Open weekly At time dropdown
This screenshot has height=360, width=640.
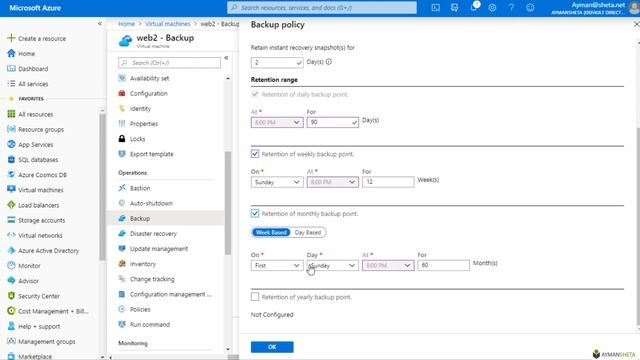tap(333, 182)
